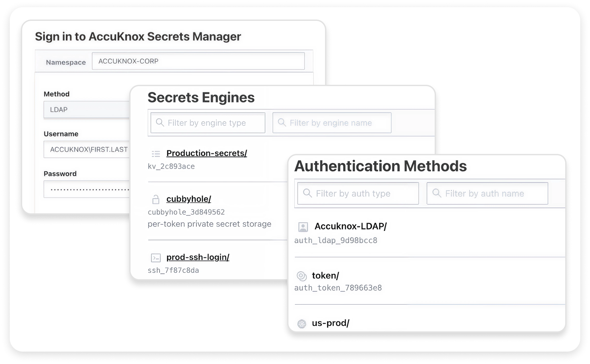Switch to the Secrets Engines panel
This screenshot has height=364, width=590.
pos(201,97)
